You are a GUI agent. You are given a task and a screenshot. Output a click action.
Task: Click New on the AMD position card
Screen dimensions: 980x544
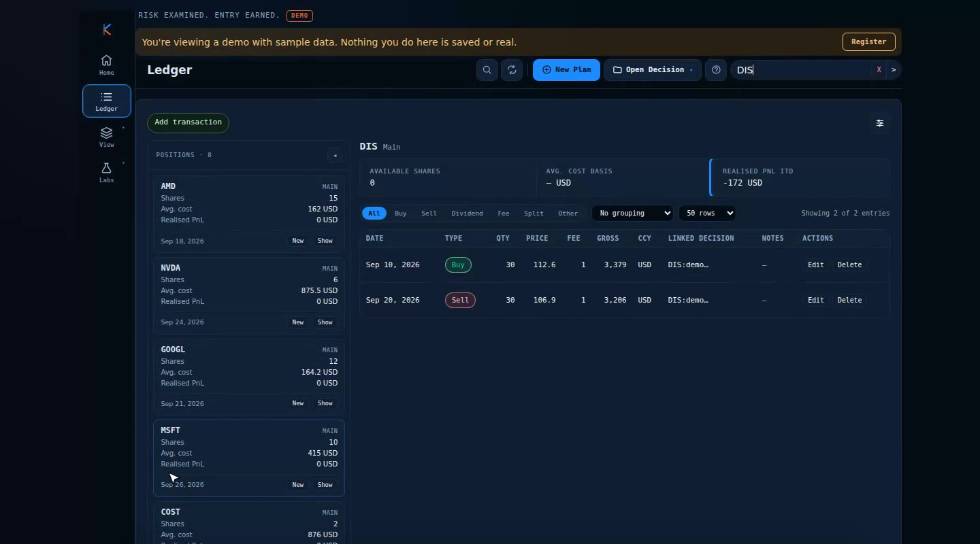click(298, 241)
